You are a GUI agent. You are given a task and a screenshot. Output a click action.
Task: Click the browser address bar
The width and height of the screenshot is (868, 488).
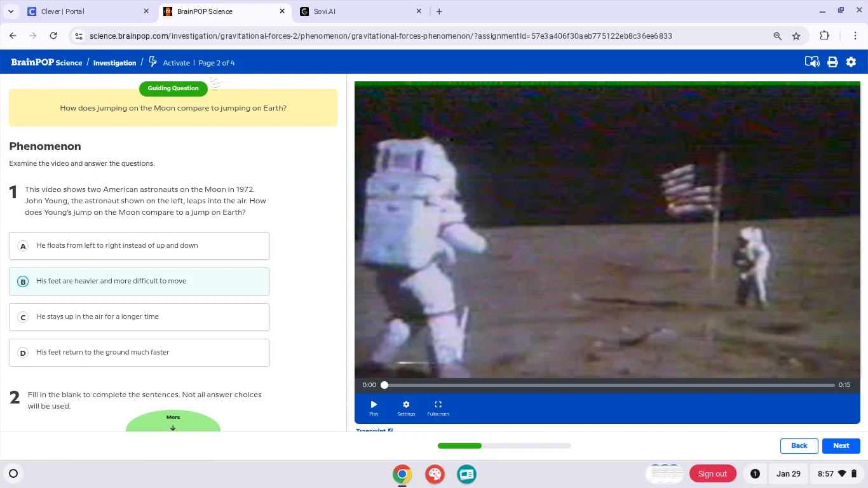[x=381, y=36]
